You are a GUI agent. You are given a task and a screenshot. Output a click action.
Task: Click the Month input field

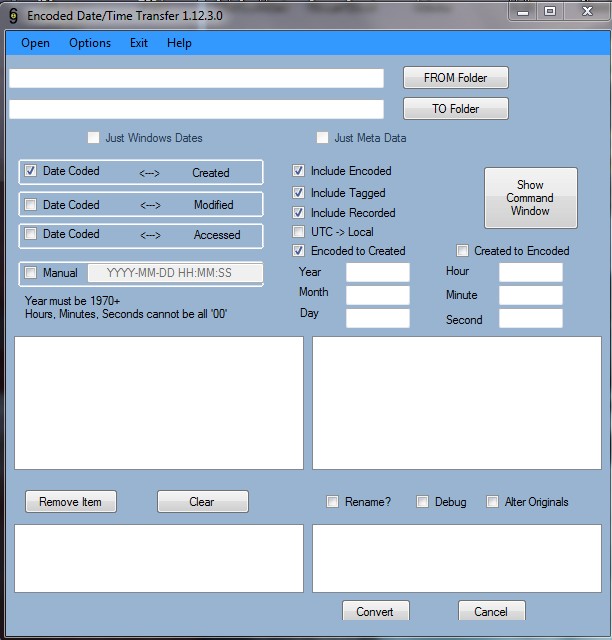[378, 295]
